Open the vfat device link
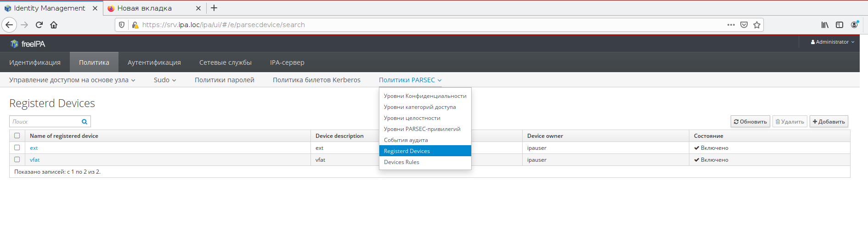Image resolution: width=868 pixels, height=238 pixels. (35, 160)
